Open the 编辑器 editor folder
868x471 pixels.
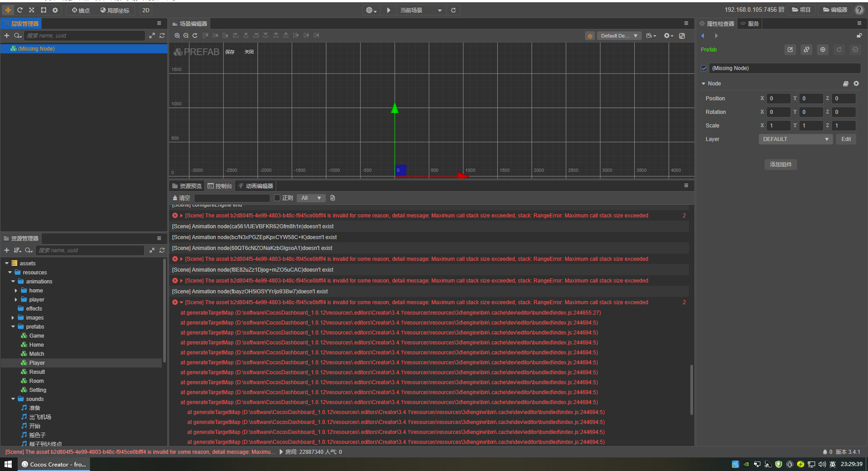coord(835,9)
